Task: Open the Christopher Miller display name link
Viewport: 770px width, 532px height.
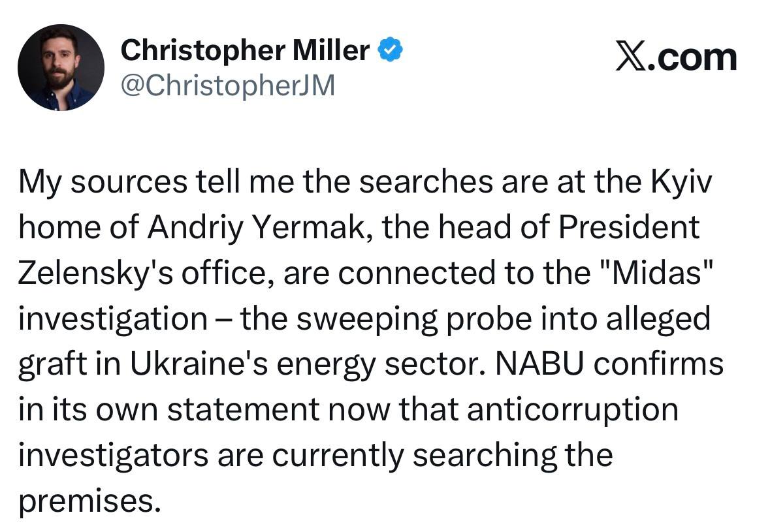Action: (245, 50)
